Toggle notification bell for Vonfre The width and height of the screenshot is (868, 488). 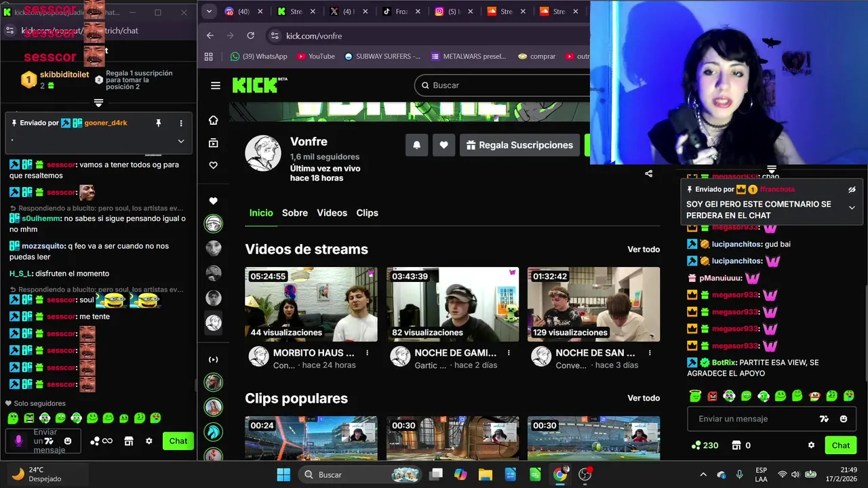click(x=416, y=145)
